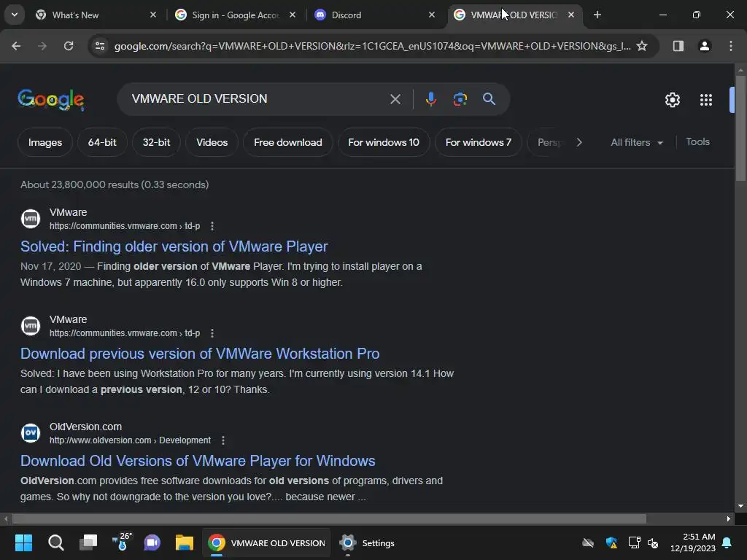Viewport: 747px width, 560px height.
Task: Open Windows taskbar search
Action: 55,542
